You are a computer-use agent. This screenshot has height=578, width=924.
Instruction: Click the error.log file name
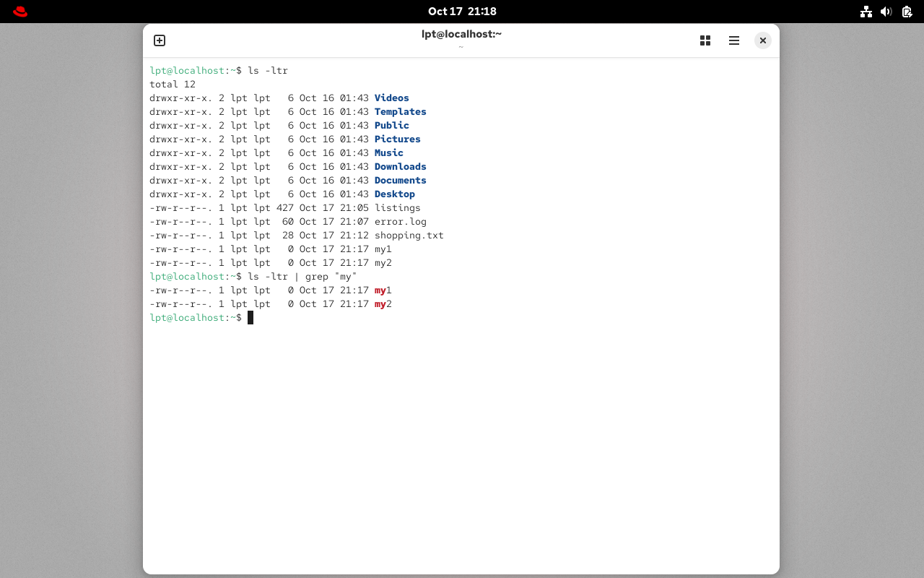point(400,221)
